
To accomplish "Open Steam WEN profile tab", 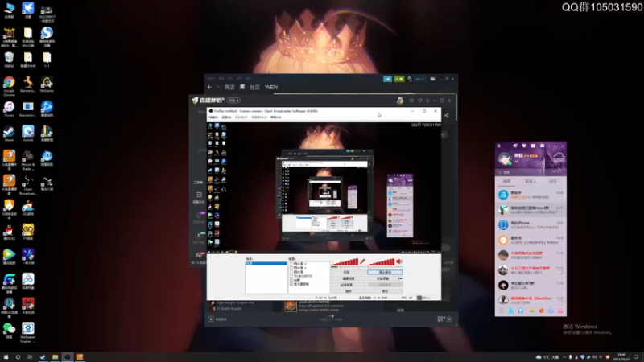I will pyautogui.click(x=271, y=87).
